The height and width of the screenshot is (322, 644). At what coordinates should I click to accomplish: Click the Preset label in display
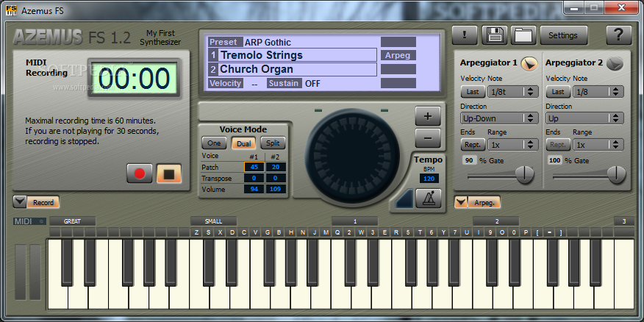[x=225, y=42]
